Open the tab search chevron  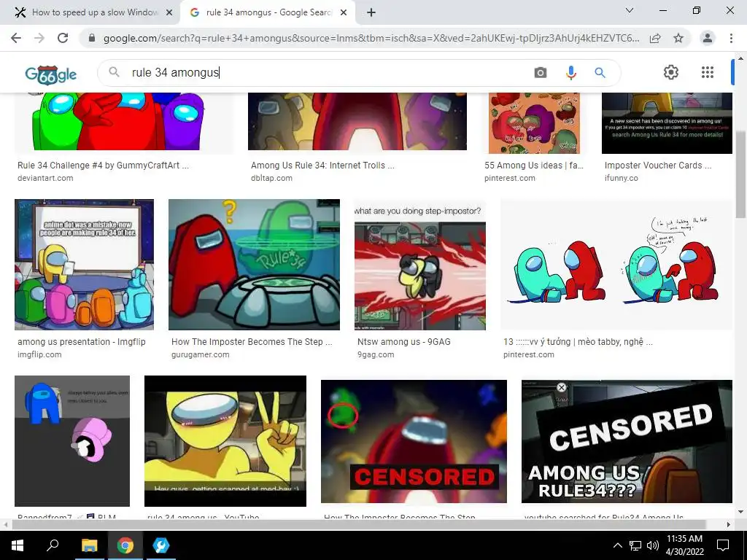630,10
